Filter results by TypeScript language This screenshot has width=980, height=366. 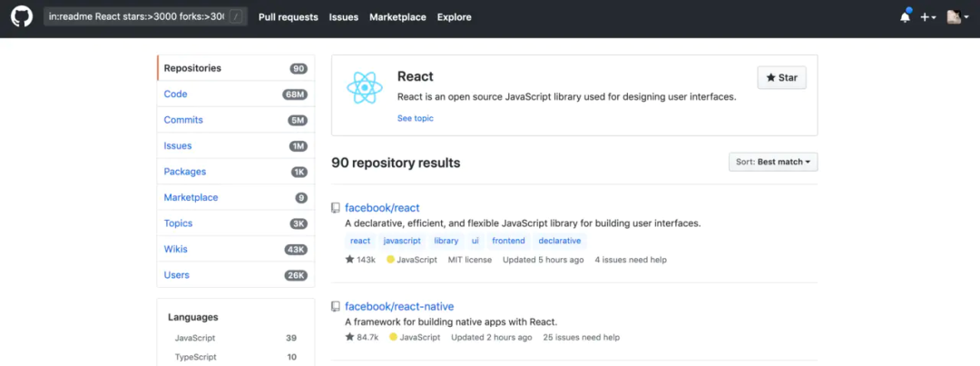tap(195, 357)
